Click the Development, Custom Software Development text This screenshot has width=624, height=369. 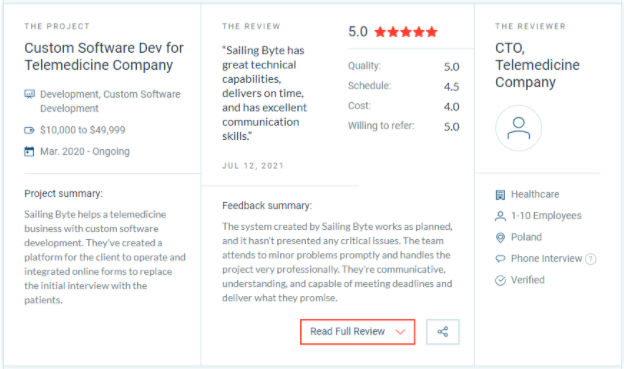pos(110,101)
